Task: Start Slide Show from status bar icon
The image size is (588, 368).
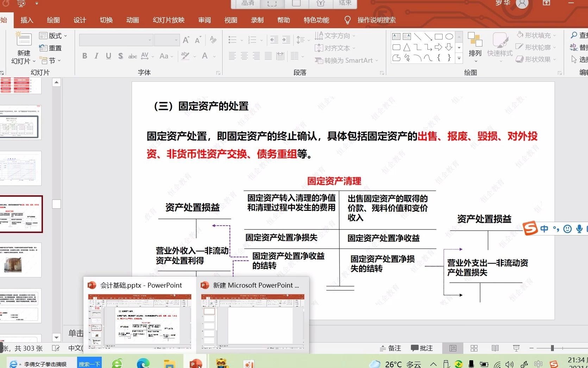Action: [x=517, y=348]
